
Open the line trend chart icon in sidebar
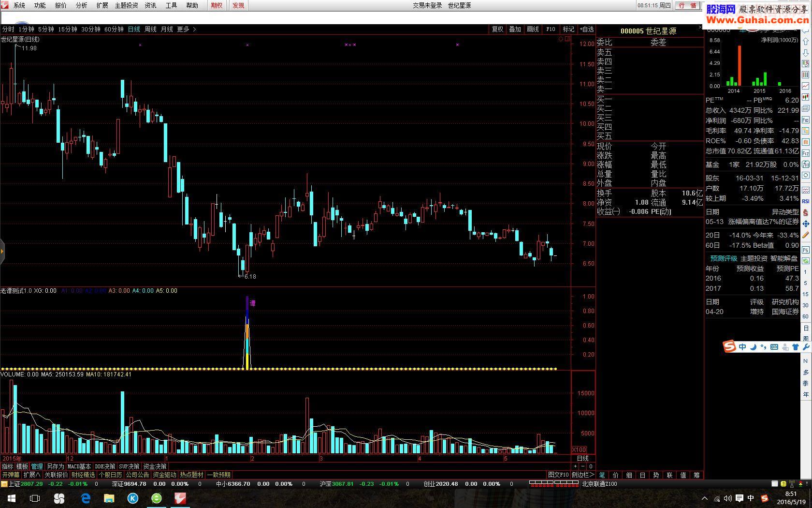tap(805, 86)
